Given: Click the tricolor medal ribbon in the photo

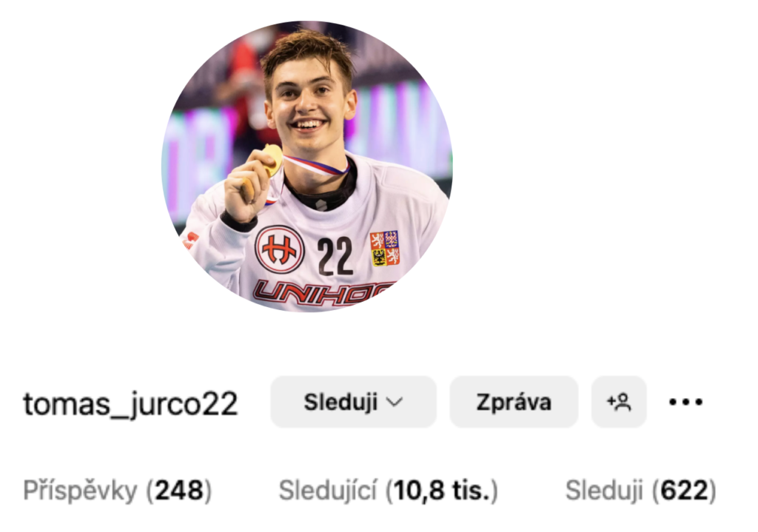Looking at the screenshot, I should click(x=317, y=165).
